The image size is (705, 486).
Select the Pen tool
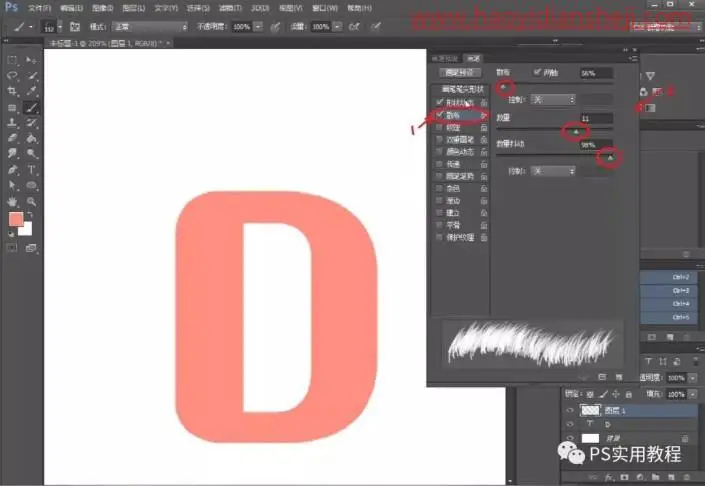pyautogui.click(x=12, y=170)
